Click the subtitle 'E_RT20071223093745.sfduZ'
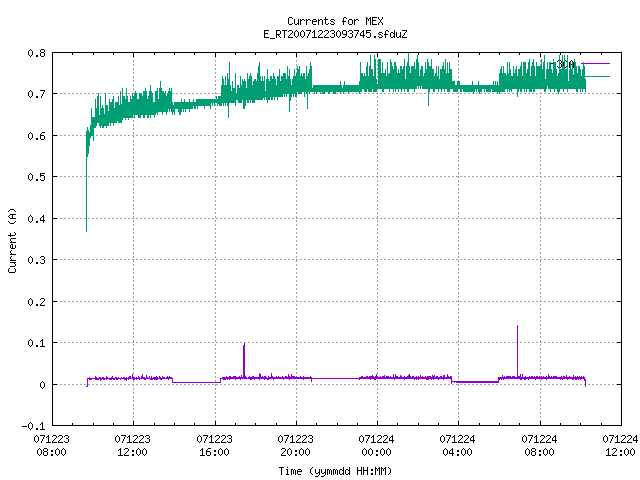The height and width of the screenshot is (480, 640). pyautogui.click(x=335, y=34)
